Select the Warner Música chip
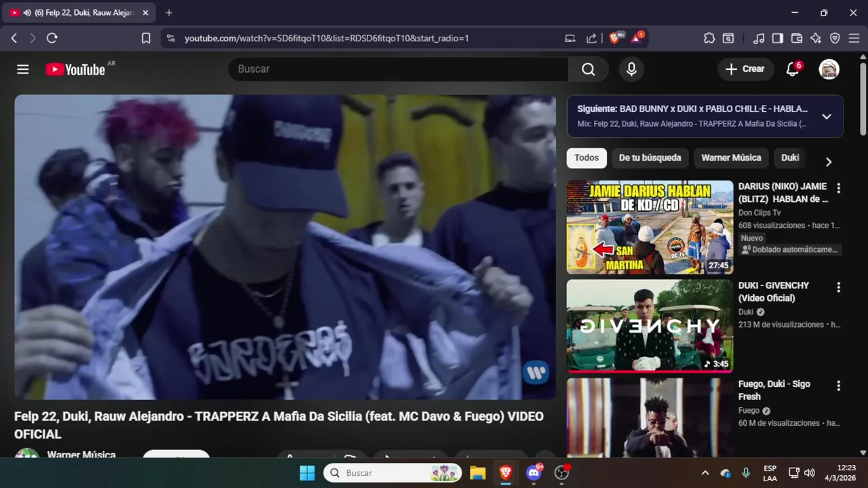This screenshot has height=488, width=868. pos(731,158)
